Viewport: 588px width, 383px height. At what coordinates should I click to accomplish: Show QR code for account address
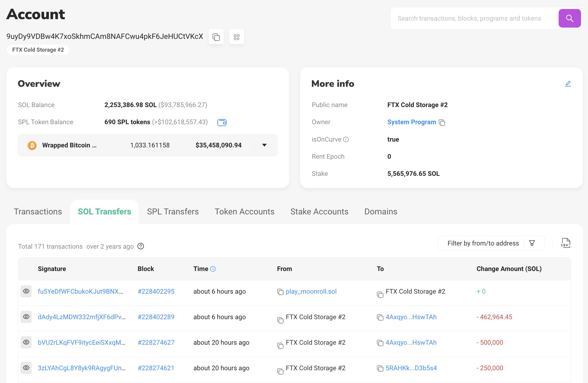point(236,37)
